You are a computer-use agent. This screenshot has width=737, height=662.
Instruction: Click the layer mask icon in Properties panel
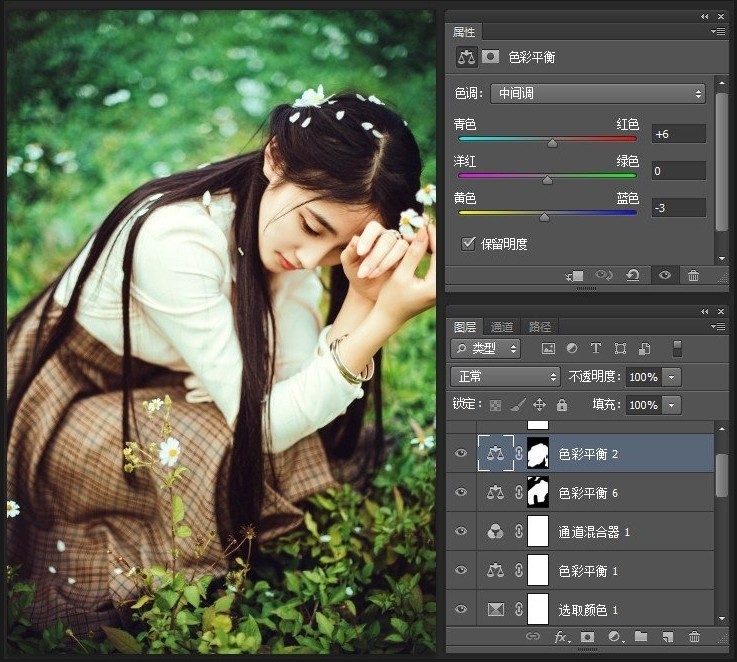click(491, 57)
